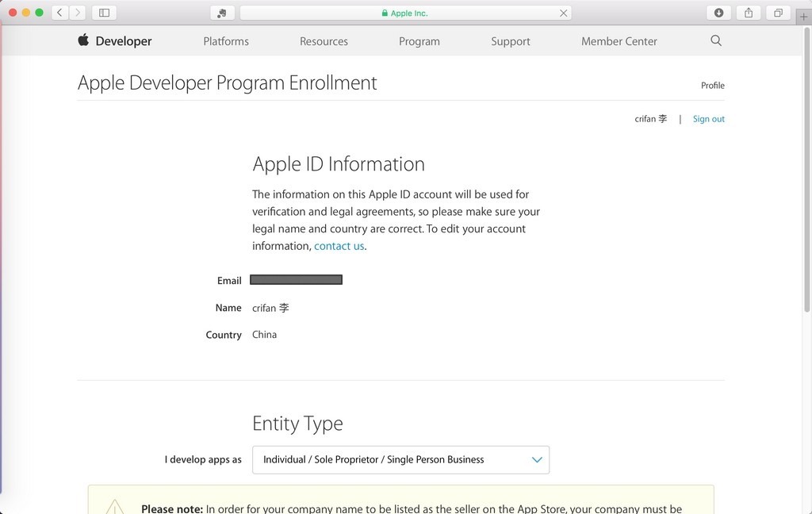Click the Apple ID Information heading
The image size is (812, 514).
pos(339,163)
